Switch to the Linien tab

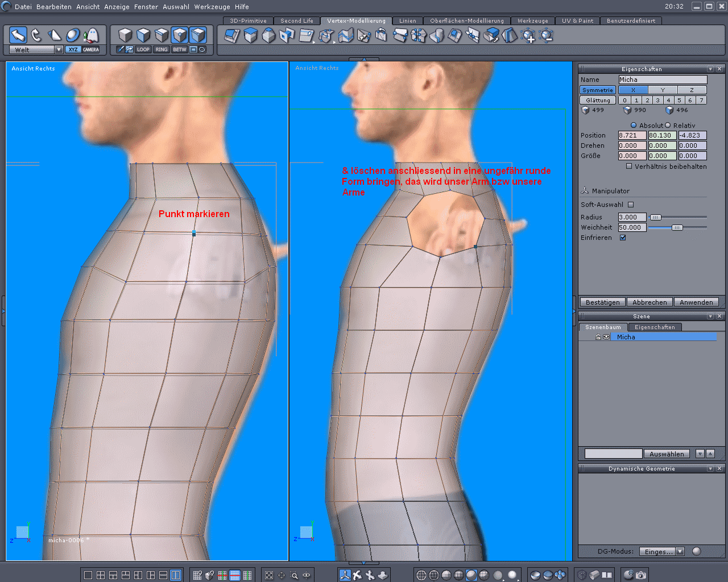(x=408, y=20)
